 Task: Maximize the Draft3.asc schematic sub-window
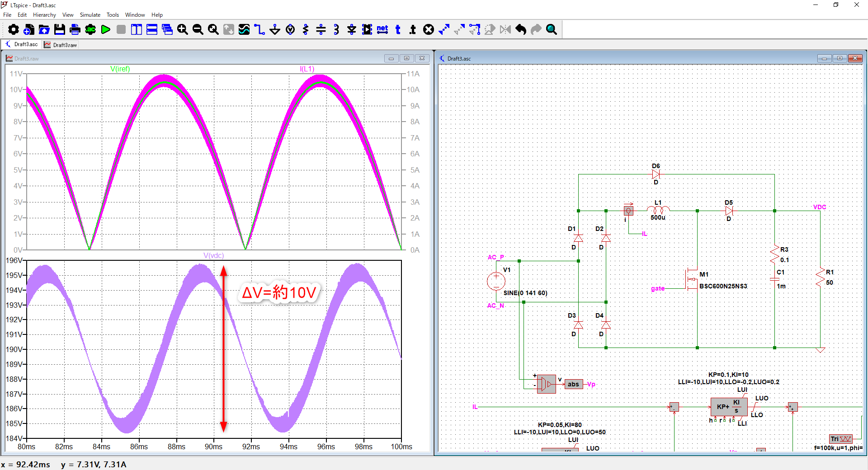840,58
